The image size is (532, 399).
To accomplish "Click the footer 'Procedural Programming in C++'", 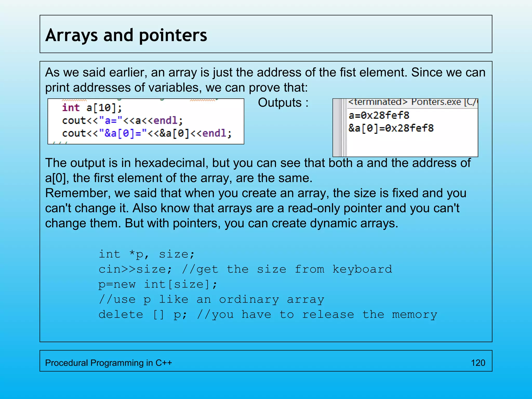I will pyautogui.click(x=109, y=363).
